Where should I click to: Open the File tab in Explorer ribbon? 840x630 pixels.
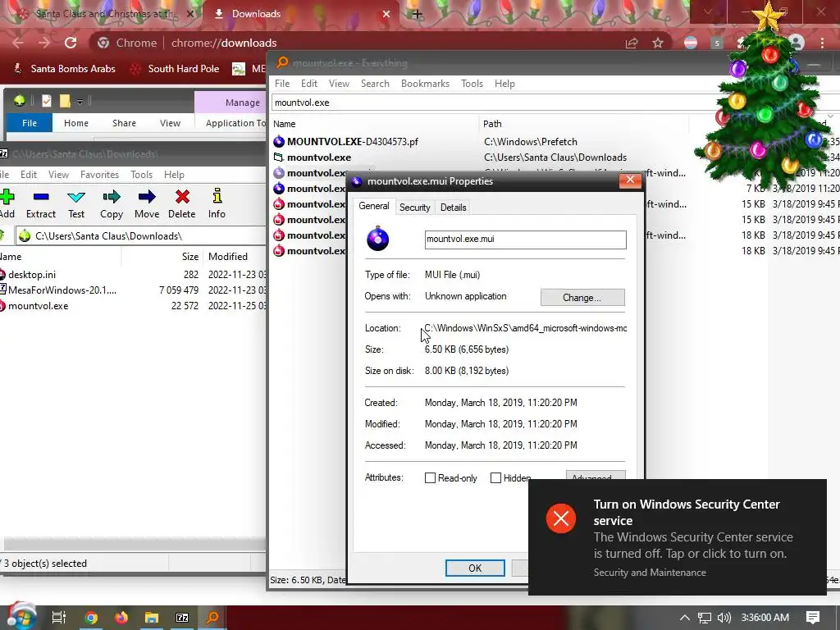click(x=30, y=123)
